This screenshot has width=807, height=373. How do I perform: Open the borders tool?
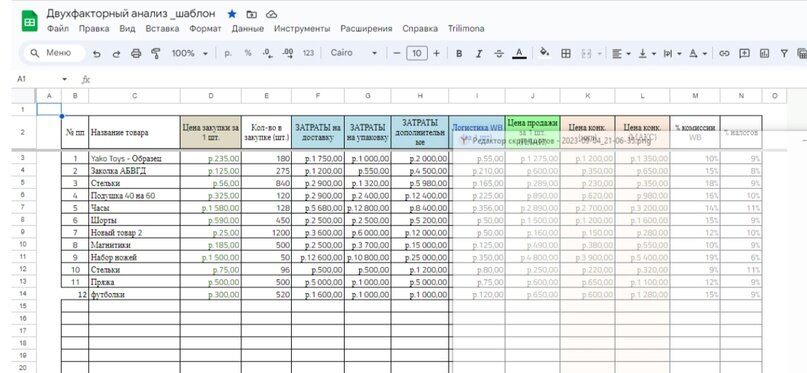(566, 54)
